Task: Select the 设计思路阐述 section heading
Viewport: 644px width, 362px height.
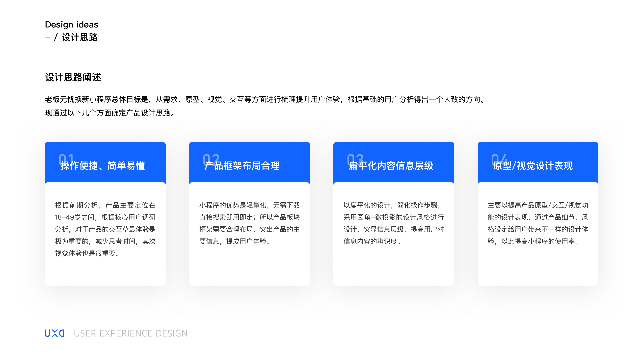Action: tap(73, 77)
